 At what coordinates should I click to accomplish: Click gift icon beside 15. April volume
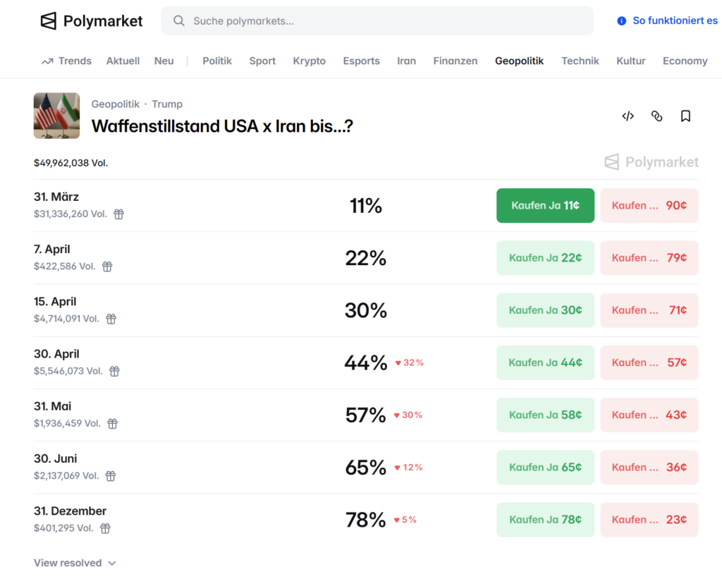111,319
